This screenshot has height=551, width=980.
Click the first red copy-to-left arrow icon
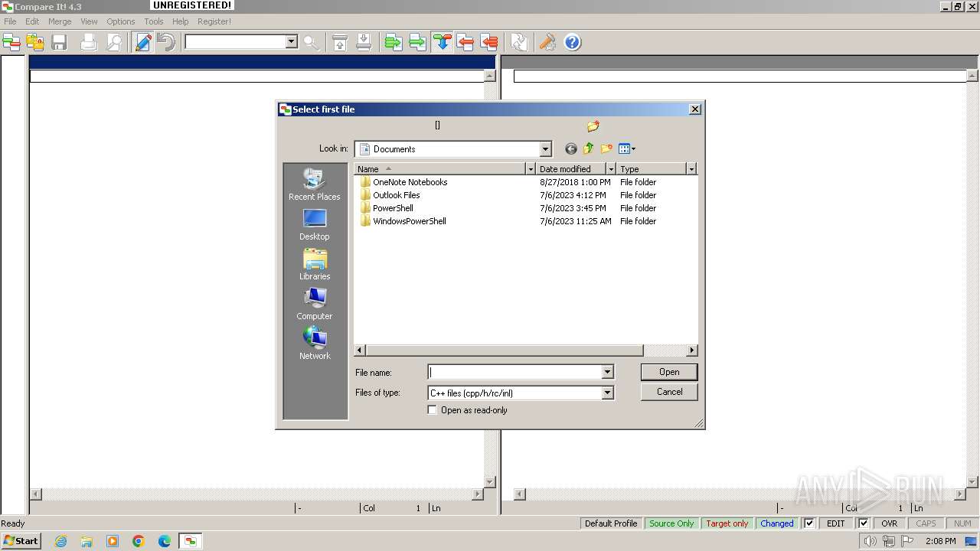pos(465,42)
